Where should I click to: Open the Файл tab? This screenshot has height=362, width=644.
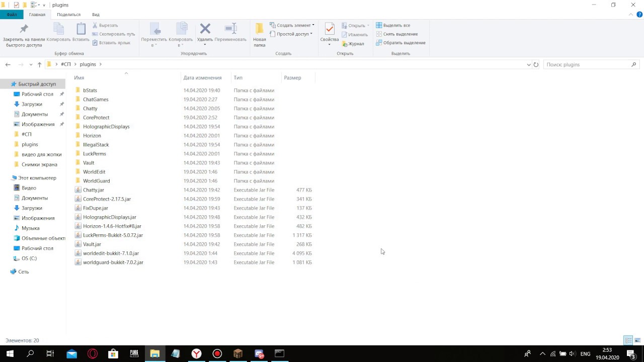pyautogui.click(x=12, y=15)
